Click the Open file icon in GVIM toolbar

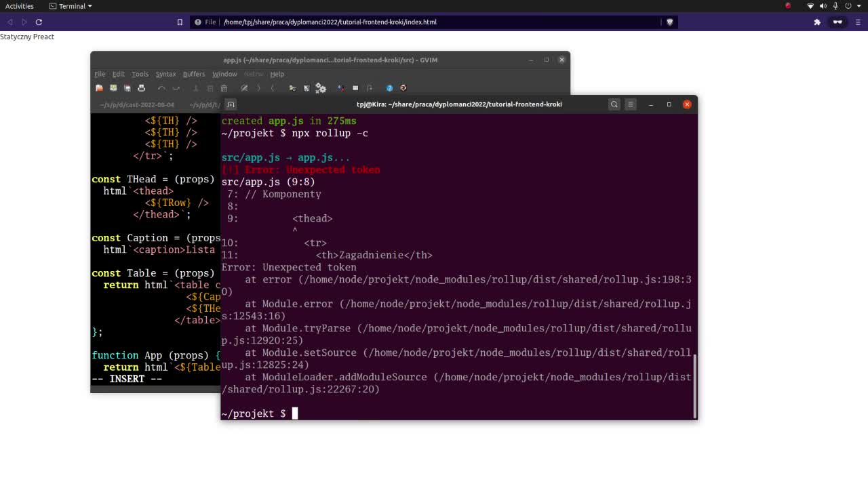(99, 88)
